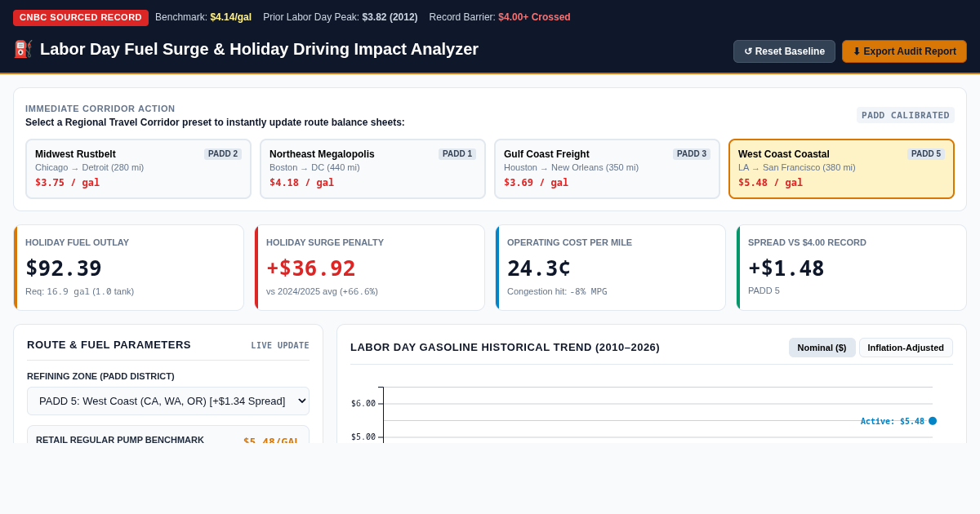The width and height of the screenshot is (980, 514).
Task: Switch chart to Nominal ($) view
Action: 822,348
